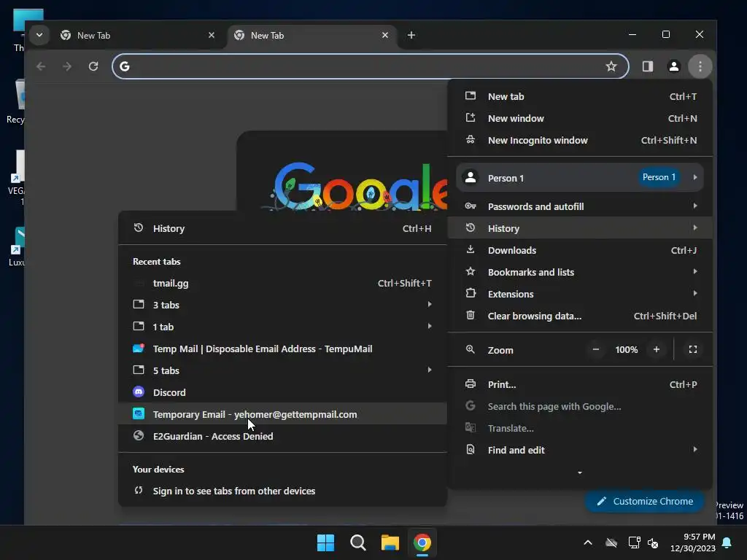Show hidden system tray icons
Image resolution: width=747 pixels, height=560 pixels.
tap(588, 542)
